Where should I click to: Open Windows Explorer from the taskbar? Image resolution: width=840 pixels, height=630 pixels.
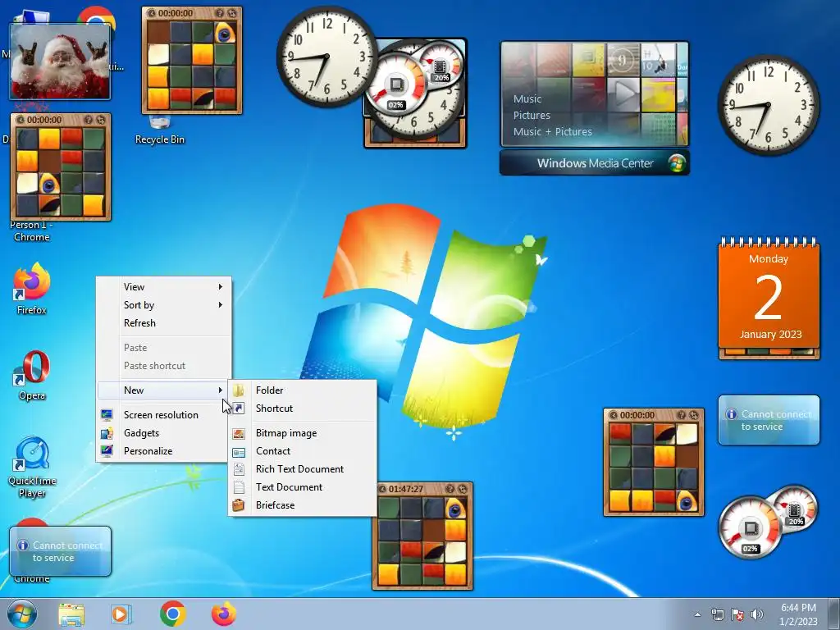pyautogui.click(x=71, y=614)
